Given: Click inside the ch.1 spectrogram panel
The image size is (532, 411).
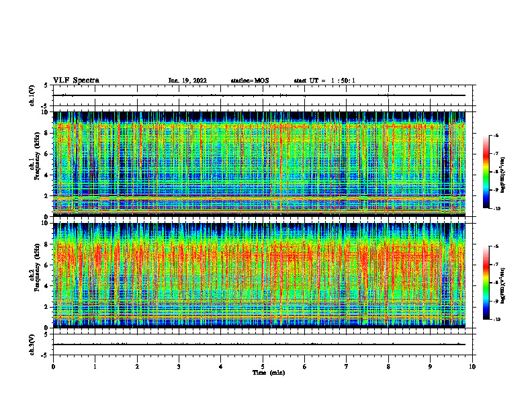Looking at the screenshot, I should coord(259,164).
